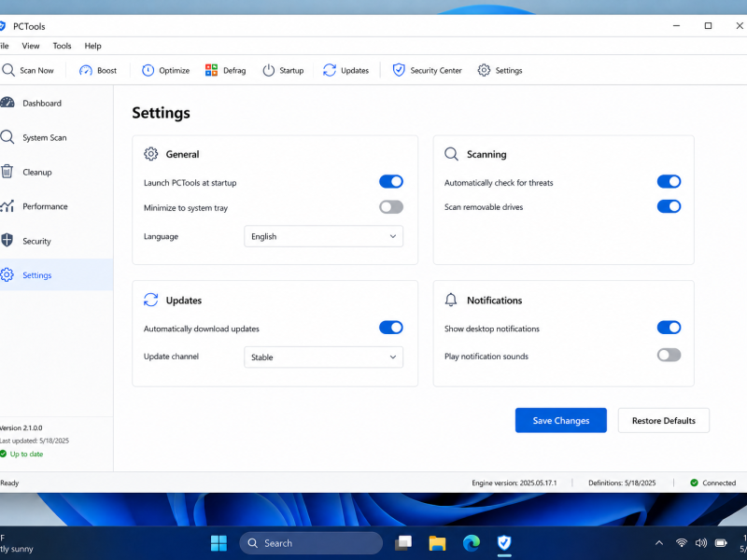Select Cleanup in the sidebar
This screenshot has width=747, height=560.
pyautogui.click(x=56, y=172)
